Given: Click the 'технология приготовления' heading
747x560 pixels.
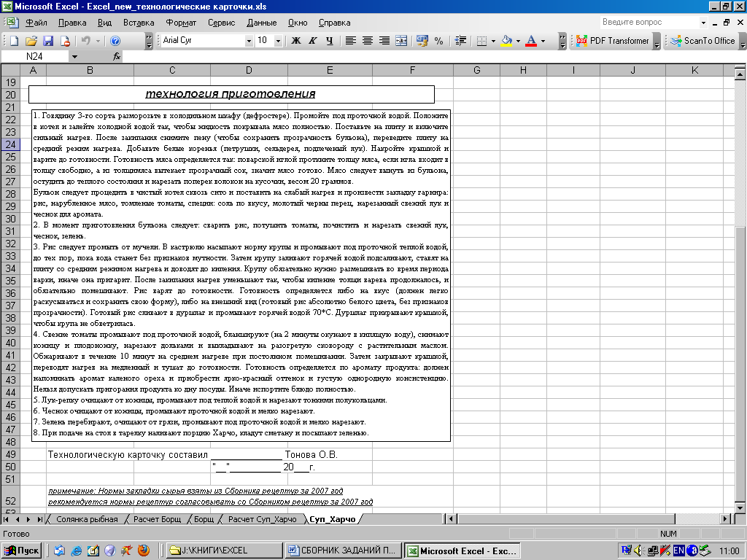Looking at the screenshot, I should point(231,94).
